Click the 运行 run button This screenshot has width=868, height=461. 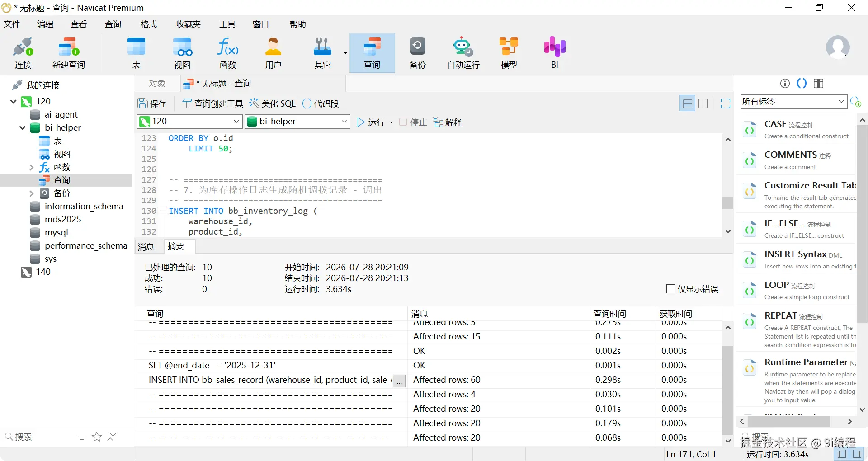click(x=371, y=122)
